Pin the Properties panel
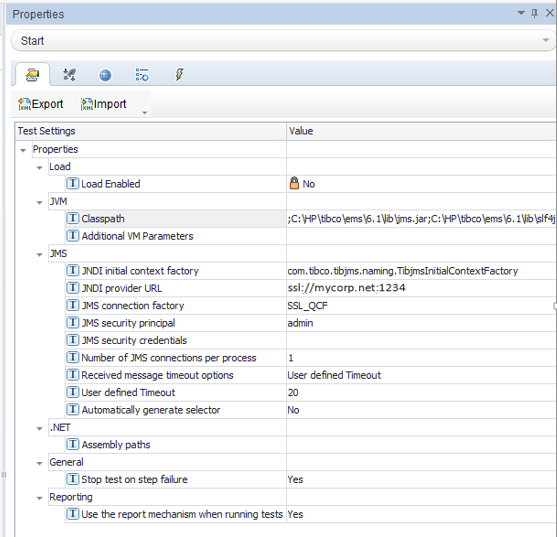This screenshot has width=557, height=537. tap(534, 13)
